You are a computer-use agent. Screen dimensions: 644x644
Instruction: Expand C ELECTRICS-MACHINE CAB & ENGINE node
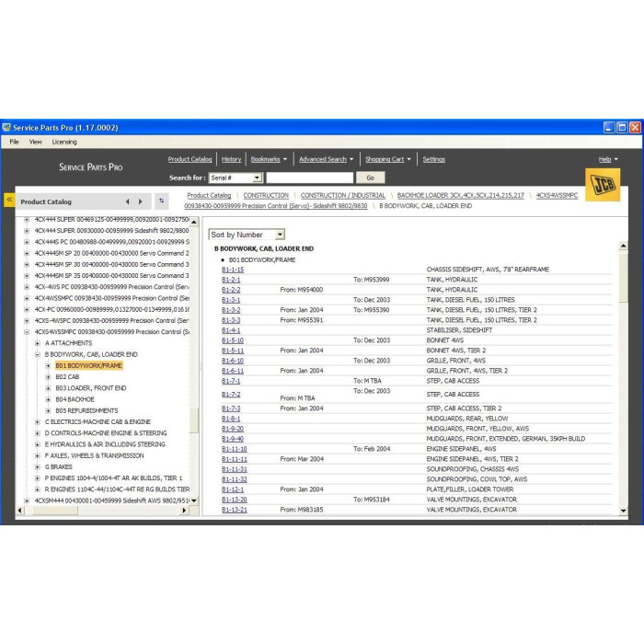pyautogui.click(x=38, y=422)
